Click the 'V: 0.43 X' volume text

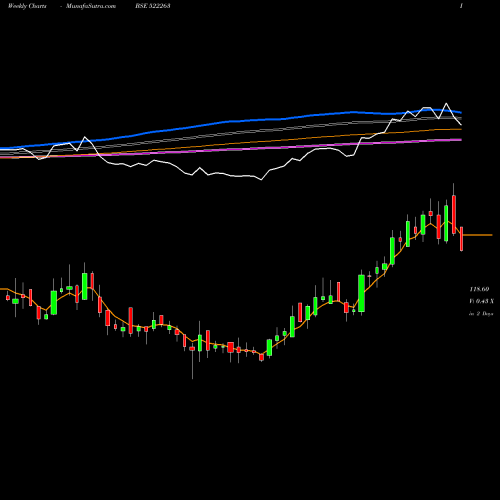coord(481,301)
